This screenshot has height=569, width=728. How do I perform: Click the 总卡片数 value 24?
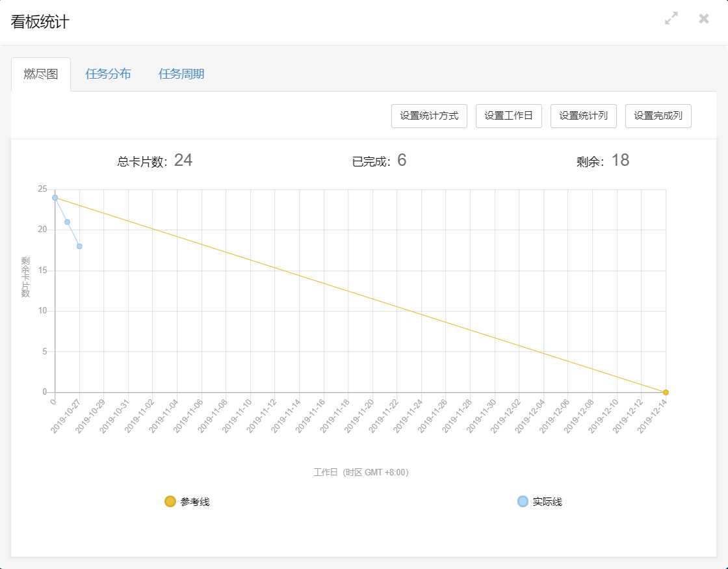183,161
